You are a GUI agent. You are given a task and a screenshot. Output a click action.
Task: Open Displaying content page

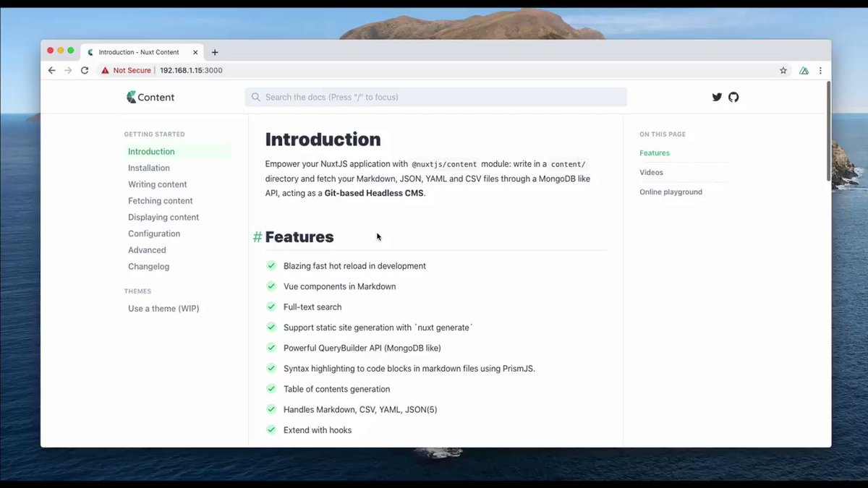tap(163, 217)
